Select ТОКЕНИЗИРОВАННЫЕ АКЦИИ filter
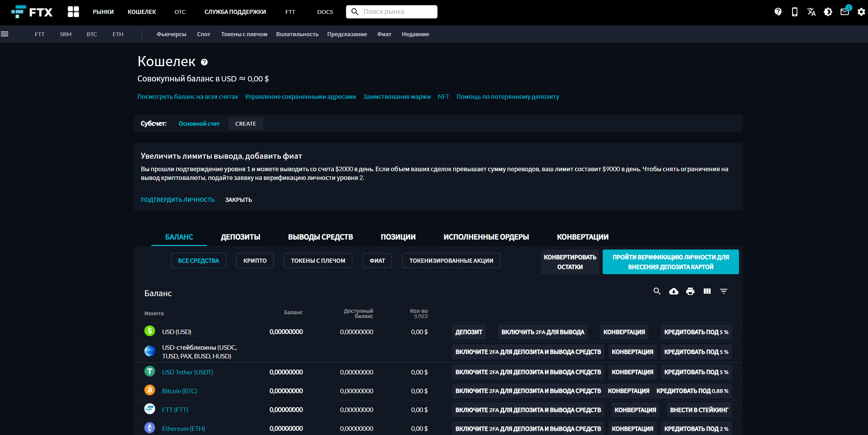Screen dimensions: 868x435 (451, 261)
